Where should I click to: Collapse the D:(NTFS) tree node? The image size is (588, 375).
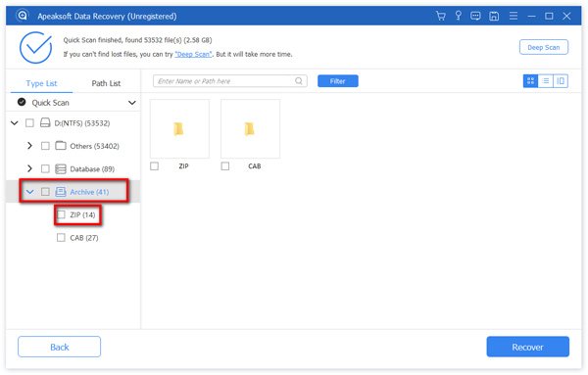(x=15, y=122)
